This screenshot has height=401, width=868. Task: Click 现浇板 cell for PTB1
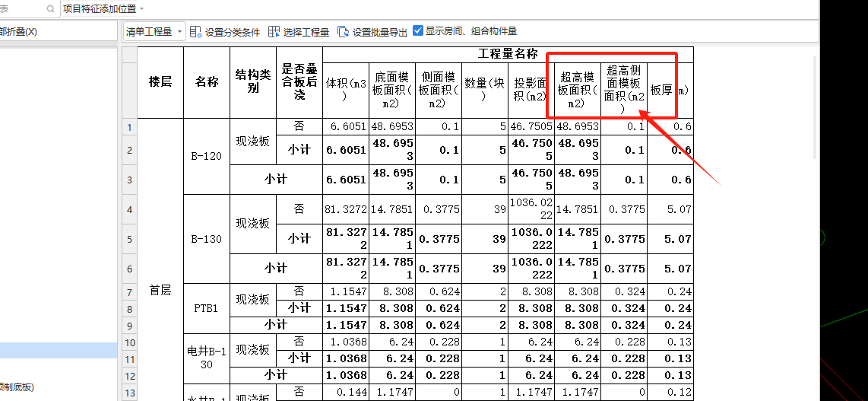click(253, 301)
